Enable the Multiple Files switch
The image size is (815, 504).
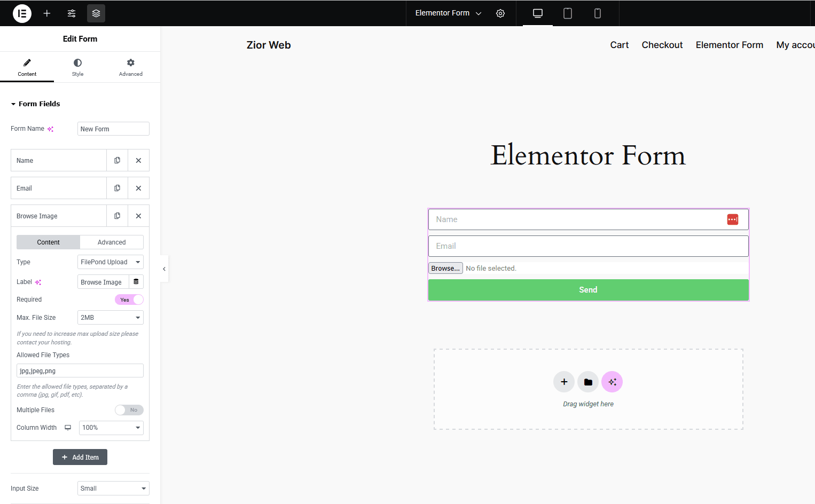[x=129, y=410]
